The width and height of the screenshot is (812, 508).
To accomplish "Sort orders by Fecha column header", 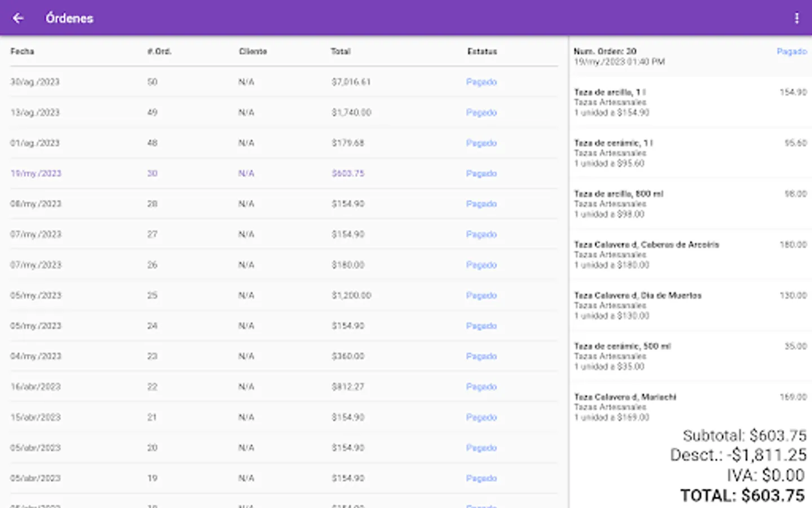I will click(23, 51).
